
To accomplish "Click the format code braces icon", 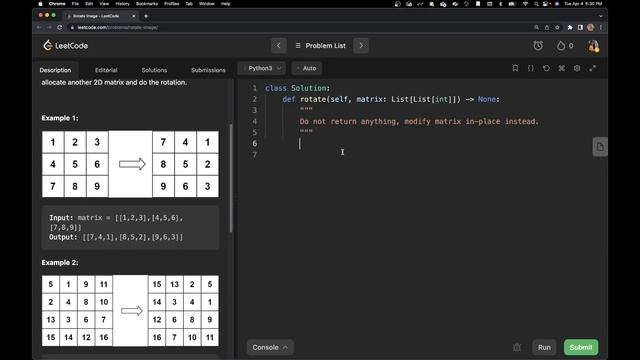I will tap(531, 68).
